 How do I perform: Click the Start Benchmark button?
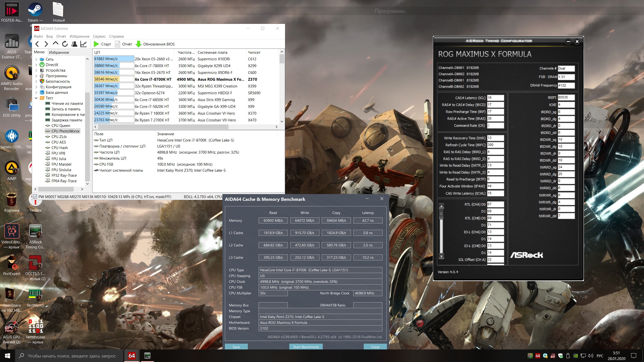pyautogui.click(x=306, y=347)
